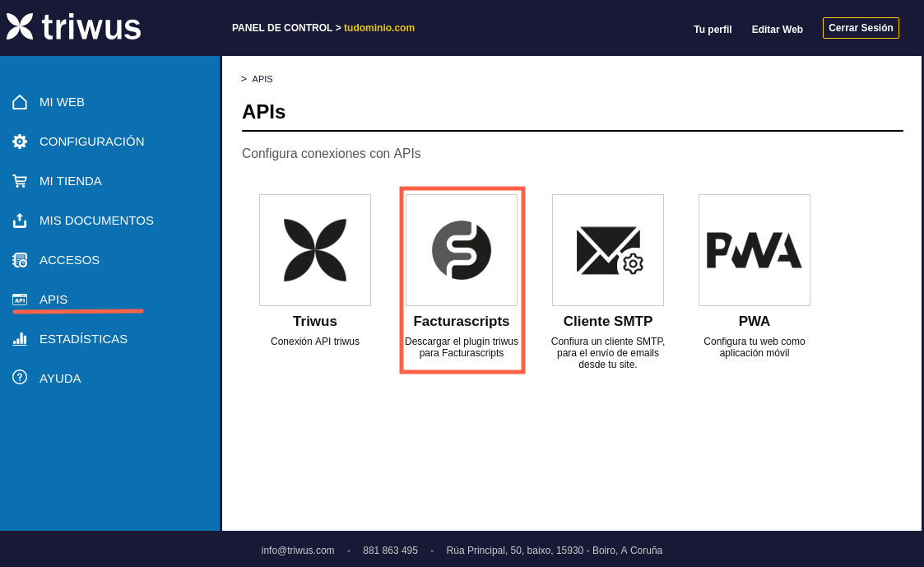Select the Facturascripts plugin logo tile

[x=462, y=250]
